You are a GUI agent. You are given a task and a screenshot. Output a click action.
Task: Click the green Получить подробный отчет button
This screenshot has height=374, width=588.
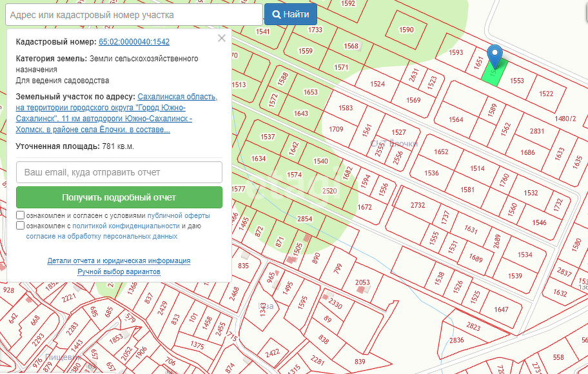click(119, 197)
